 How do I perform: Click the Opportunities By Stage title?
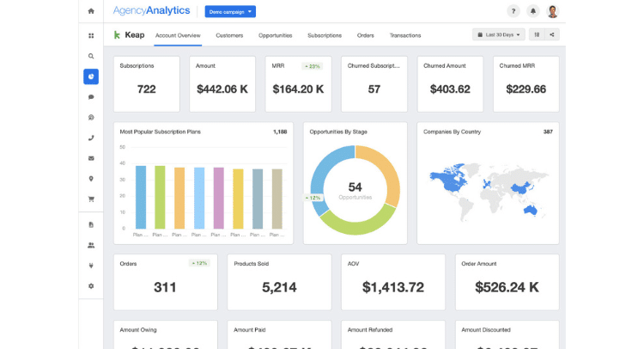tap(338, 132)
